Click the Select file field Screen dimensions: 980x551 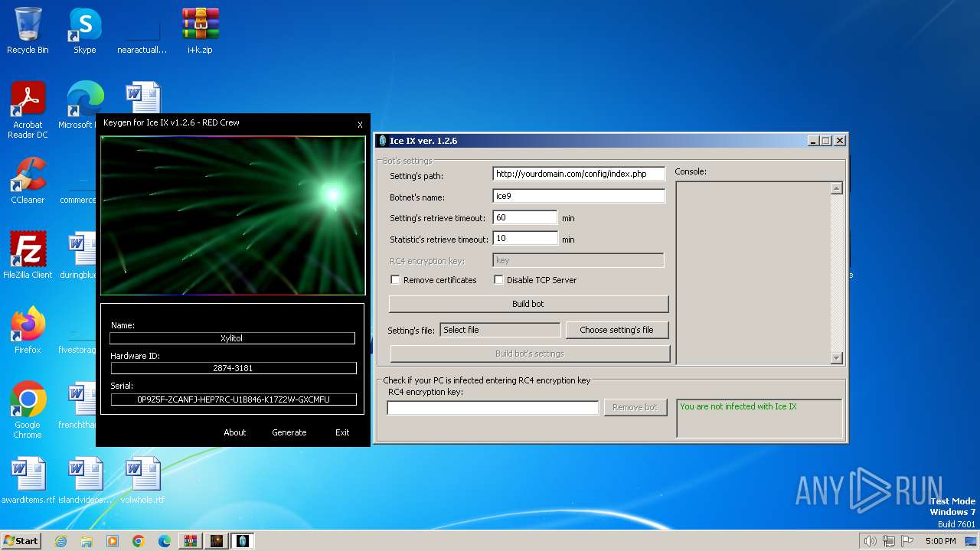click(x=500, y=330)
